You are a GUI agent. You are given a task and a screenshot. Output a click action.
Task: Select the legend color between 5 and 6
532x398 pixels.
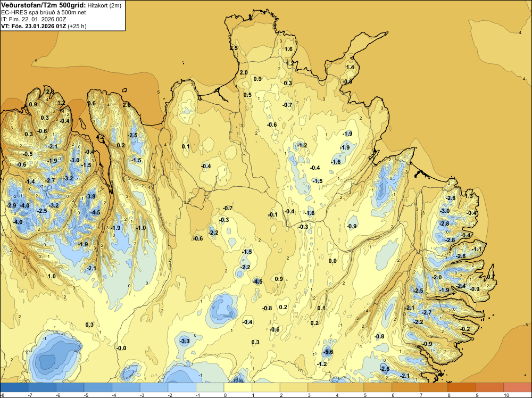pyautogui.click(x=378, y=387)
